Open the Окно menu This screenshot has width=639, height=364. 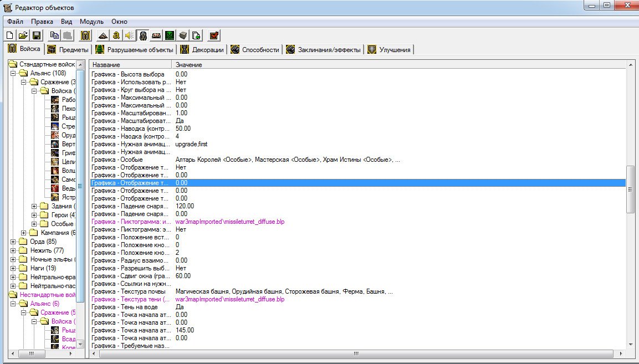click(119, 22)
